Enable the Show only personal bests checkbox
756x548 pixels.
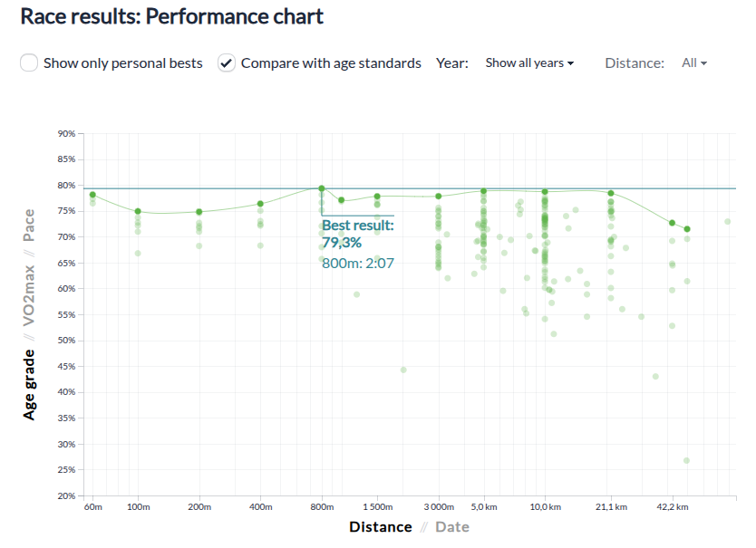click(x=29, y=63)
